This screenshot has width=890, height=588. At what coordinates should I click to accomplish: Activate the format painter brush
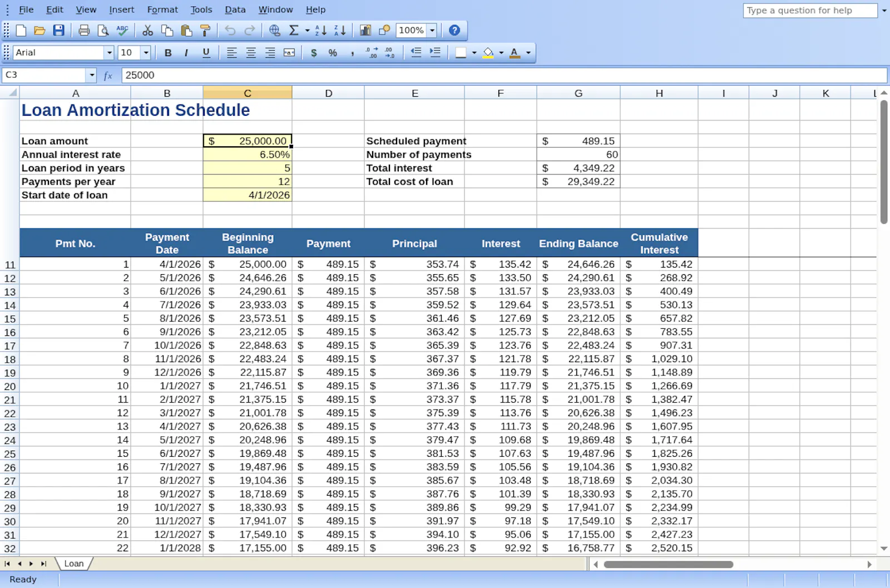205,31
